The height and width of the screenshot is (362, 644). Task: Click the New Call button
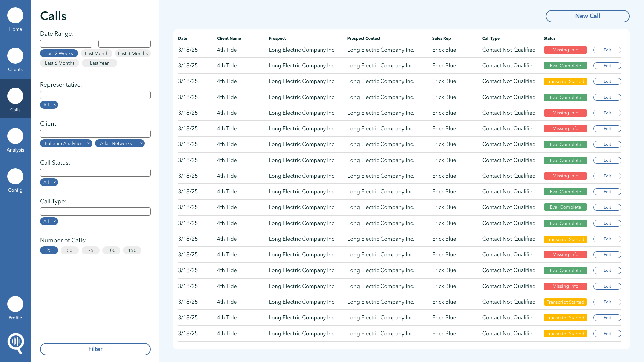click(587, 16)
